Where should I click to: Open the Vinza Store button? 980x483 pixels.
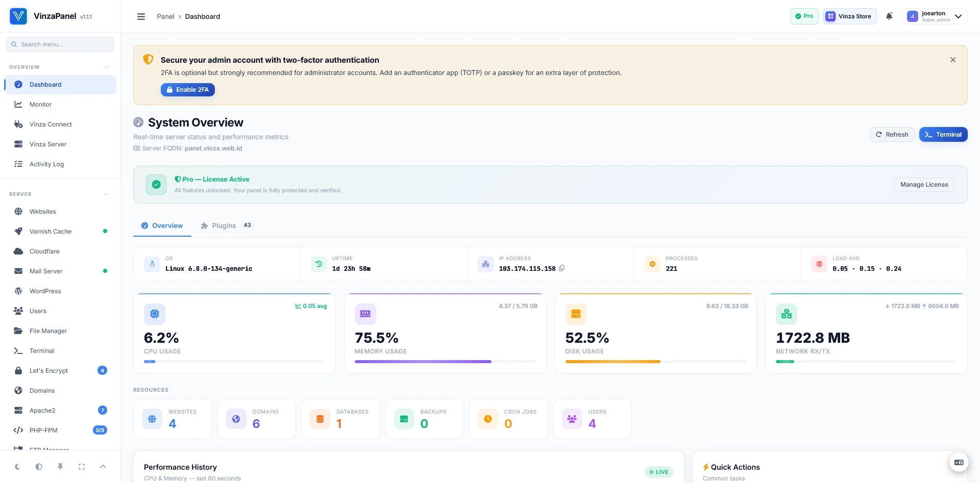(x=849, y=16)
